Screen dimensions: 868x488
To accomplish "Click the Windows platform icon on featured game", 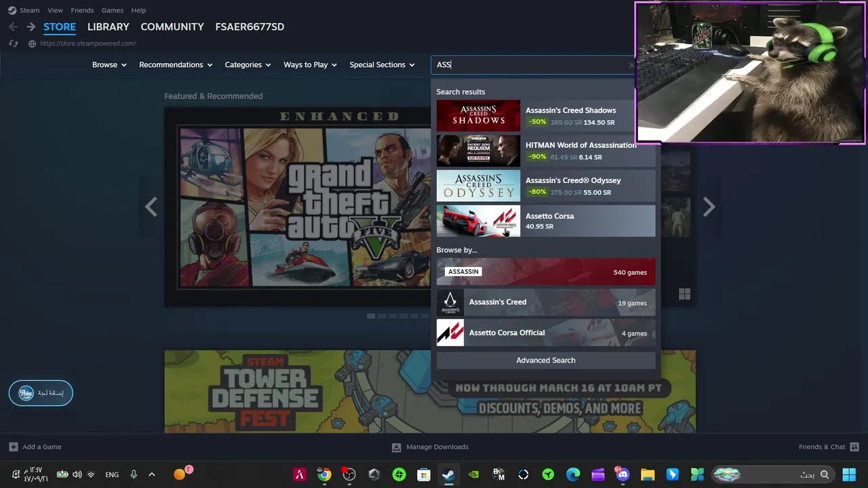I will [x=684, y=293].
